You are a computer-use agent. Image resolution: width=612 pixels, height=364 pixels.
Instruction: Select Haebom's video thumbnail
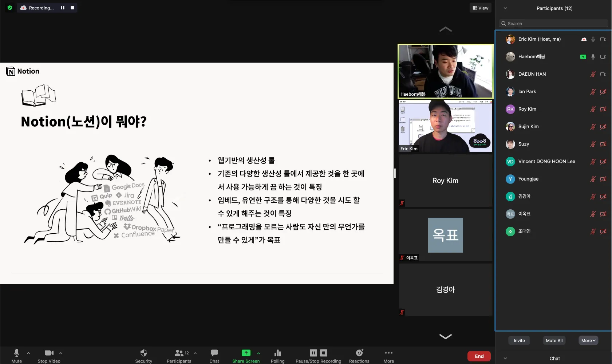pos(446,71)
